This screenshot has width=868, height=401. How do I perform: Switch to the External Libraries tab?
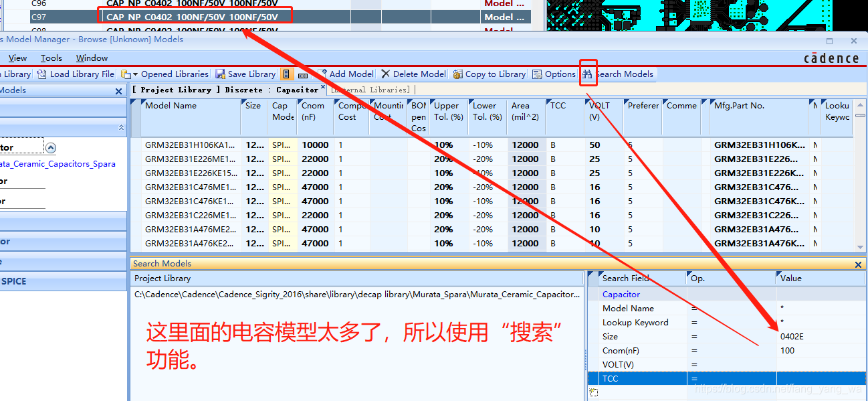pos(370,90)
